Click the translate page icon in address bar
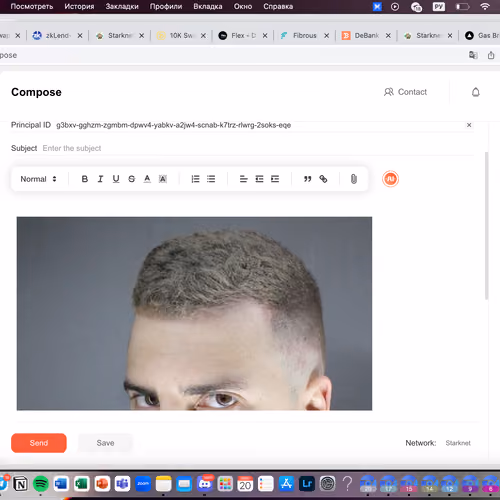Screen dimensions: 500x500 coord(473,55)
